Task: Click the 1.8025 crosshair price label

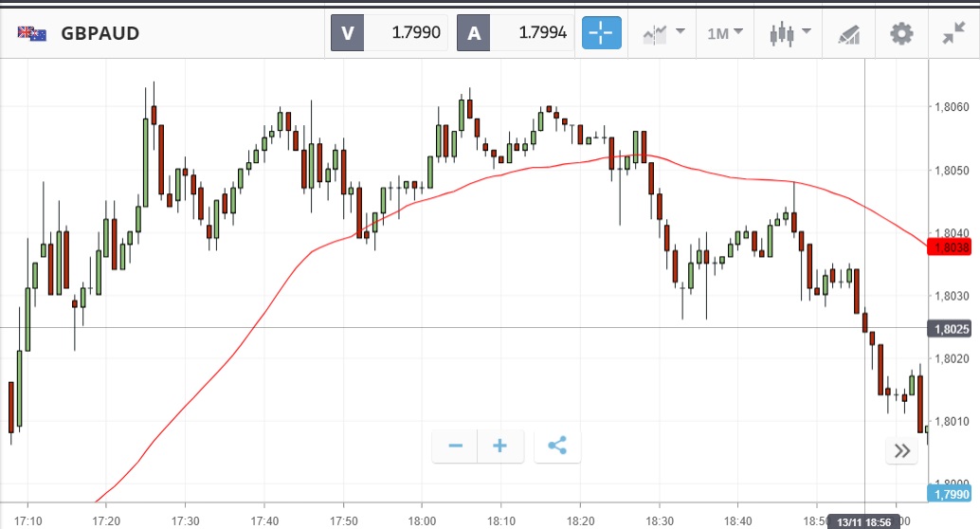Action: pos(951,329)
